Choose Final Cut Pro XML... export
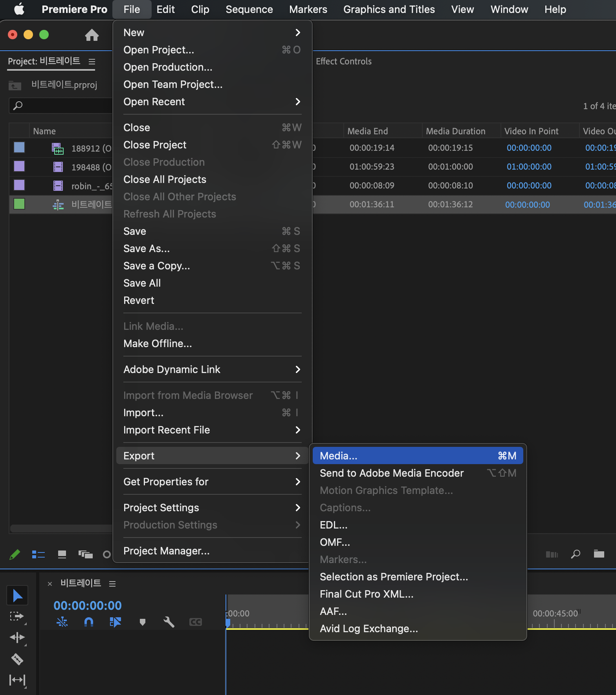The image size is (616, 695). point(418,594)
